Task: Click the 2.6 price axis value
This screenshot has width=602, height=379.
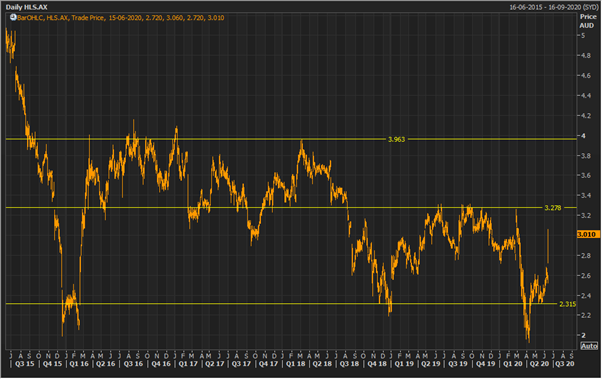Action: point(586,275)
